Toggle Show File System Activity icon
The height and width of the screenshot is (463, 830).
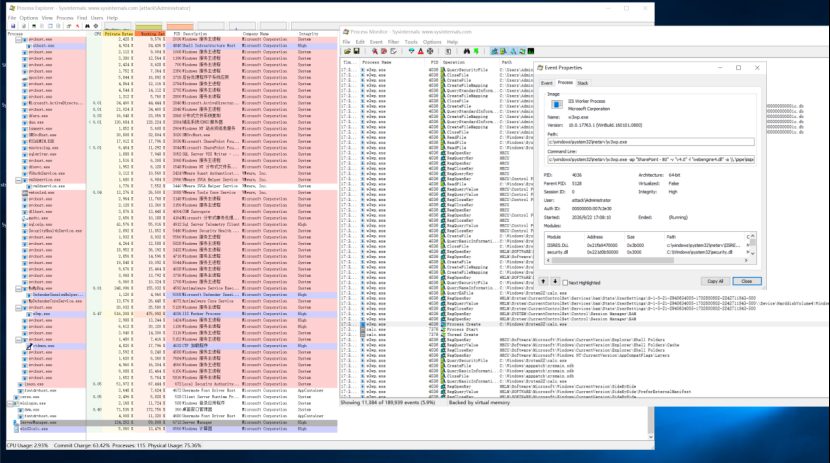tap(503, 51)
